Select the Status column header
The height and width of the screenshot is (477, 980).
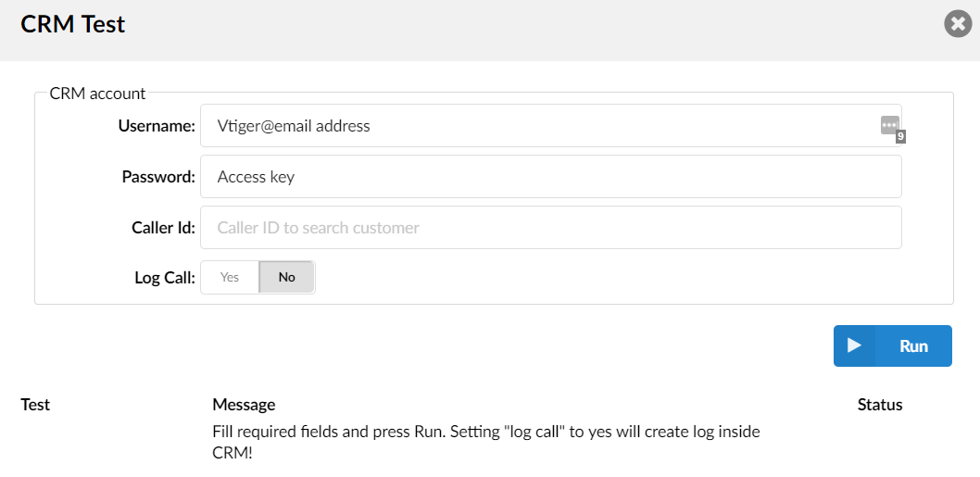[879, 405]
